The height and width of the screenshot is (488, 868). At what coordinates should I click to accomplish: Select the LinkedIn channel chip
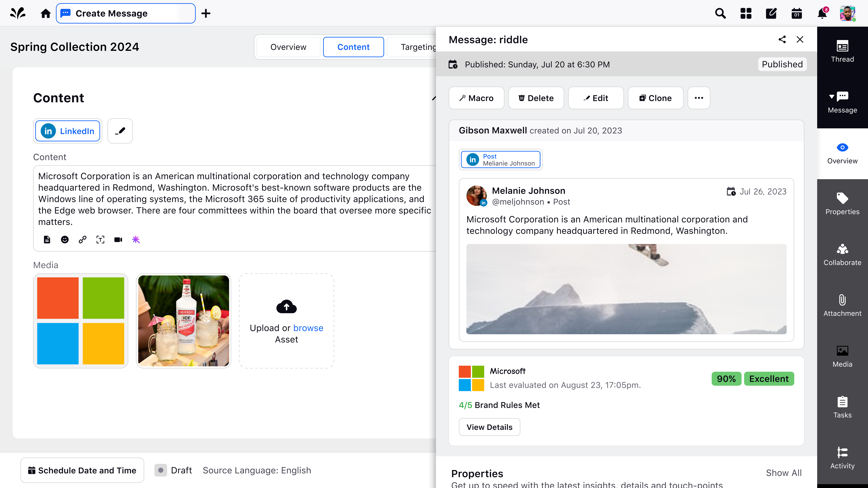(68, 131)
